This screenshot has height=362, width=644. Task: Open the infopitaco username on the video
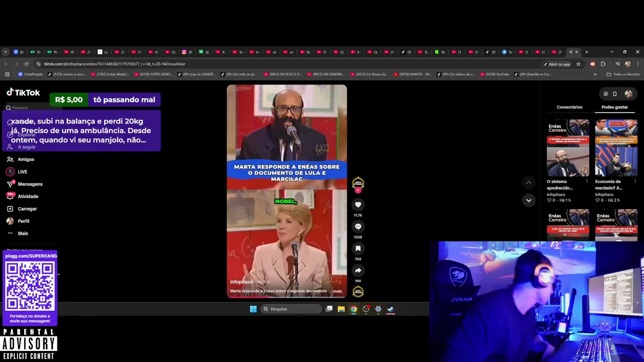click(x=242, y=282)
